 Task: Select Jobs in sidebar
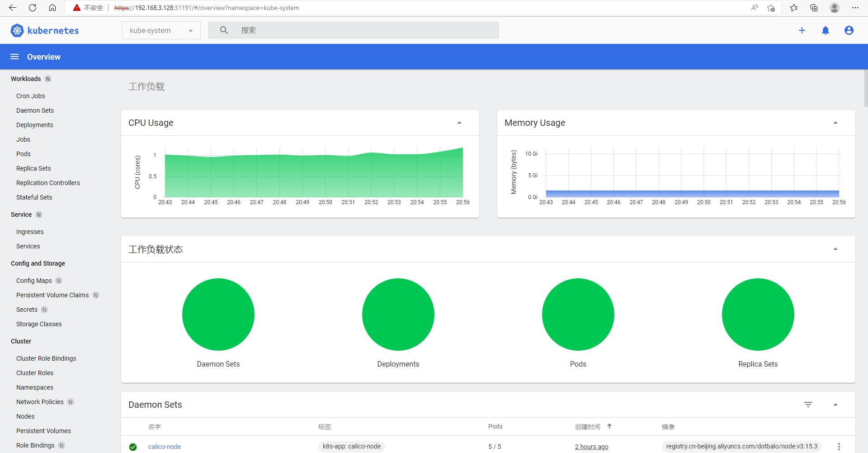click(23, 139)
